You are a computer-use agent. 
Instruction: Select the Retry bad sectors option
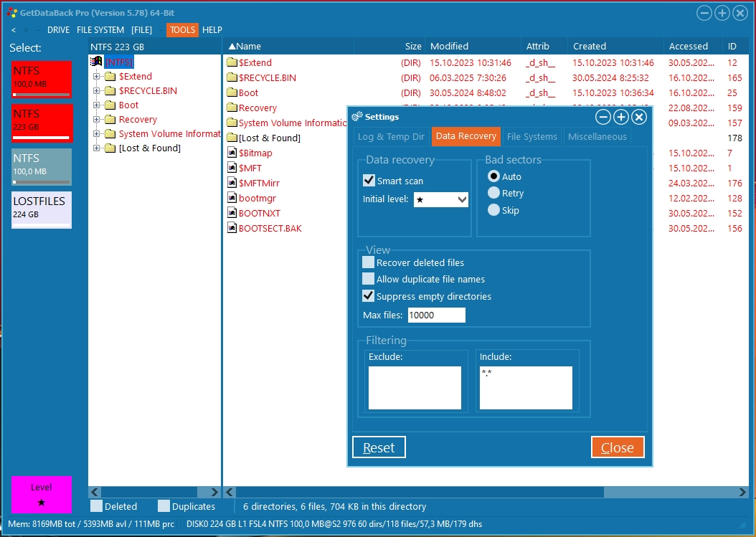[x=493, y=193]
